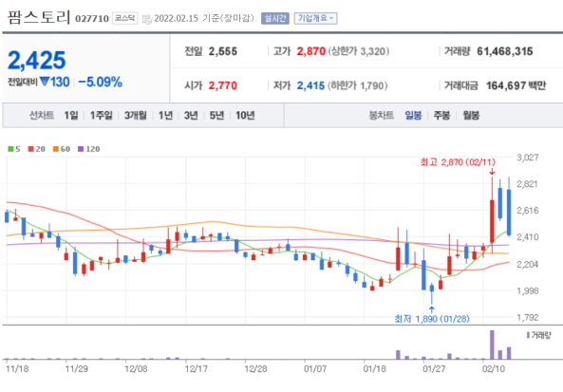Select the 3년 line chart tab
This screenshot has height=392, width=563.
pyautogui.click(x=191, y=115)
